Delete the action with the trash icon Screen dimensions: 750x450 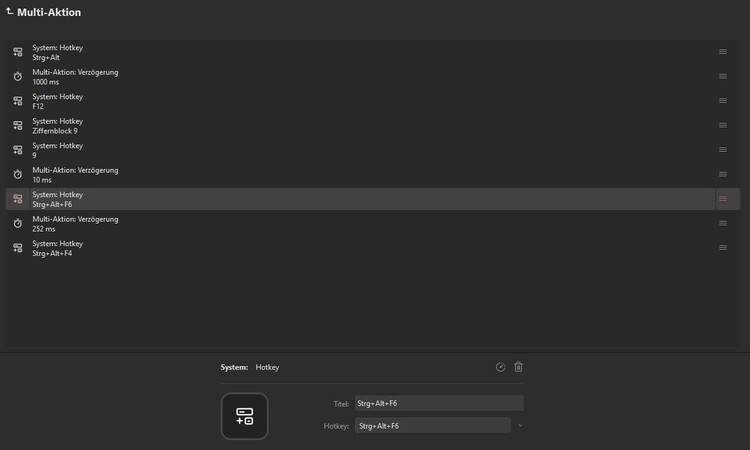click(518, 367)
